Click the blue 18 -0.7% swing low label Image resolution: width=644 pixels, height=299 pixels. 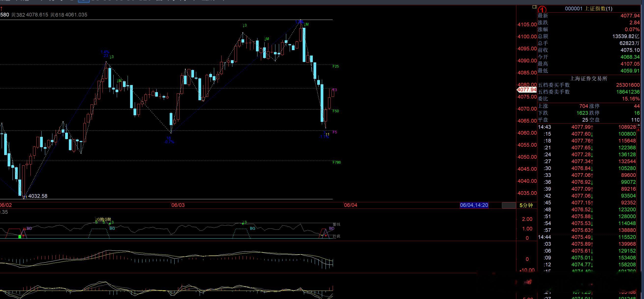(169, 140)
